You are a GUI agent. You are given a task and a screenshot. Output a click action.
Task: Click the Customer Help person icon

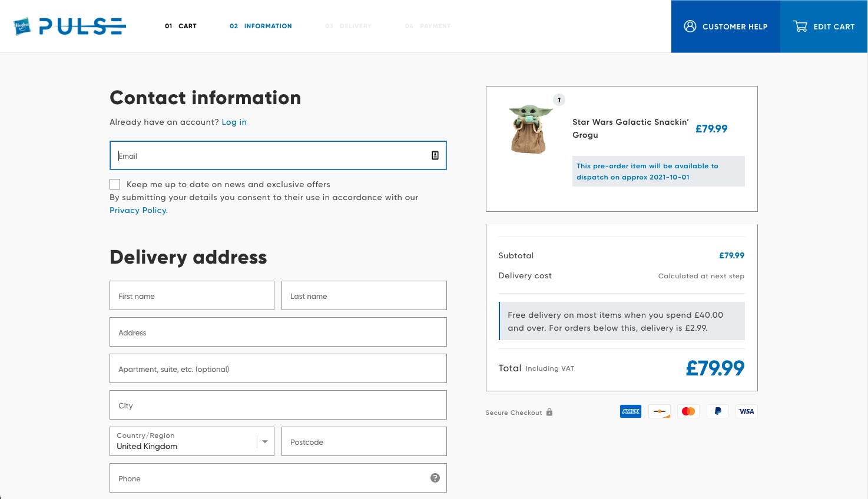click(690, 26)
